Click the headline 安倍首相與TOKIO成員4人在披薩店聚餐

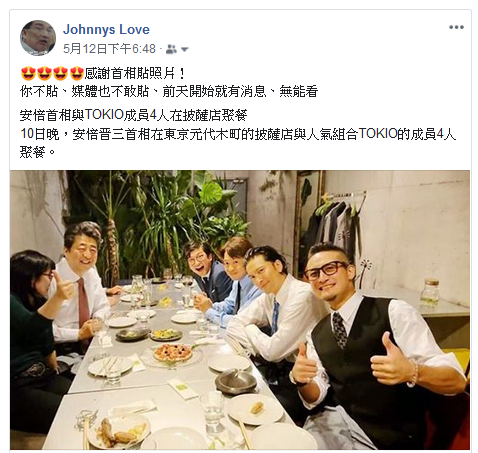133,115
